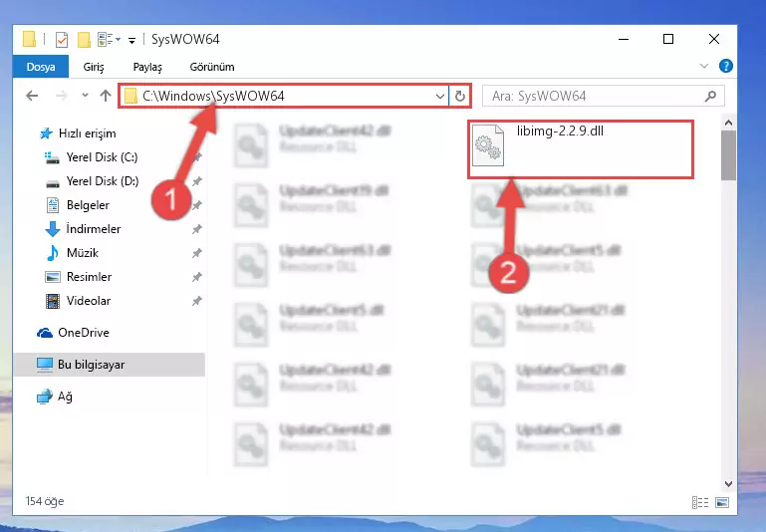Open Help with the question mark icon
Image resolution: width=766 pixels, height=532 pixels.
pos(726,66)
